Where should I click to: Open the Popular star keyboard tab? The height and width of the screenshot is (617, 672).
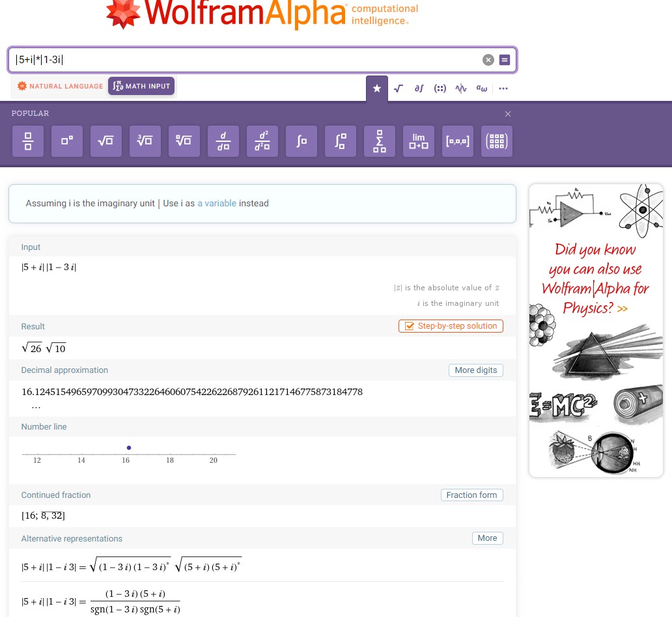point(377,89)
